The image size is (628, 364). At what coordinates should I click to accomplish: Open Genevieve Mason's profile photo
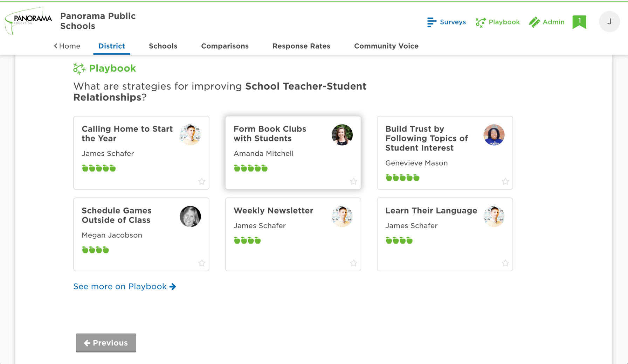pyautogui.click(x=494, y=135)
